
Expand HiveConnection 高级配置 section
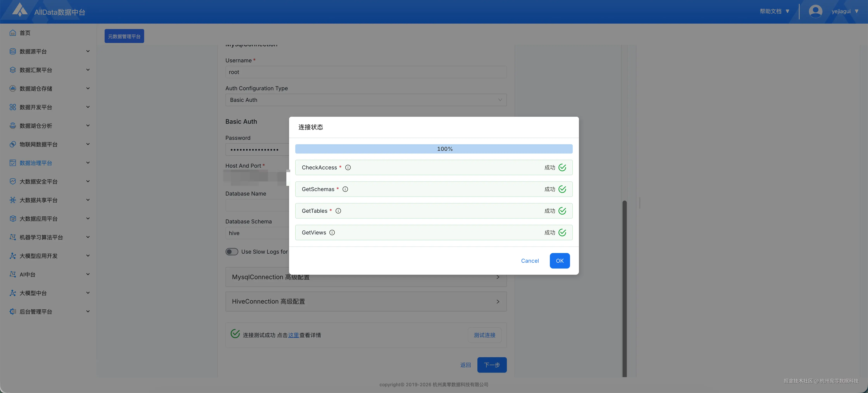tap(366, 301)
